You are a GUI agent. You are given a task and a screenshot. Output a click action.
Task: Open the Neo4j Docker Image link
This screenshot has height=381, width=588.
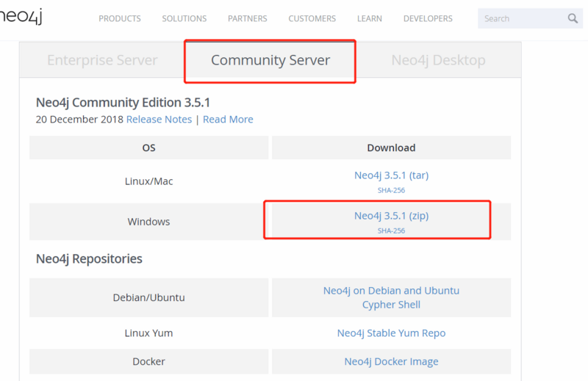click(x=391, y=361)
